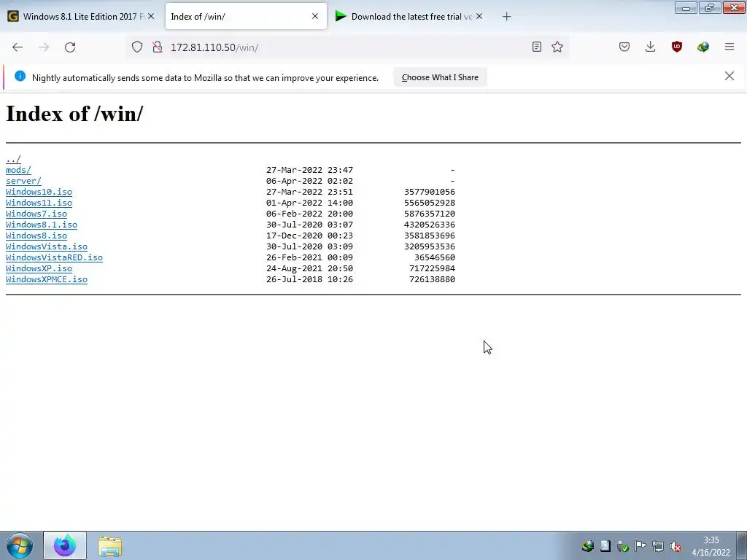747x560 pixels.
Task: Open the mods/ folder
Action: click(18, 170)
